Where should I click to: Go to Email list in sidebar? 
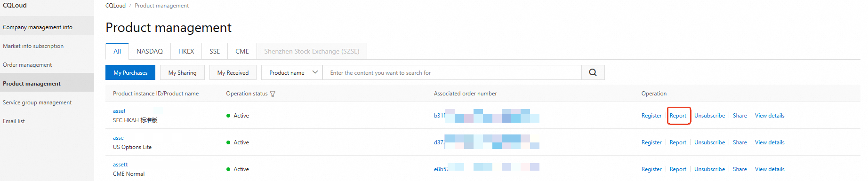14,121
